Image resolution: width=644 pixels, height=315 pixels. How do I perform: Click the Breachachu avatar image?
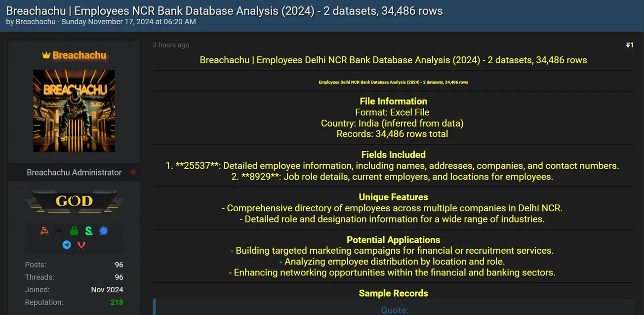pos(74,110)
